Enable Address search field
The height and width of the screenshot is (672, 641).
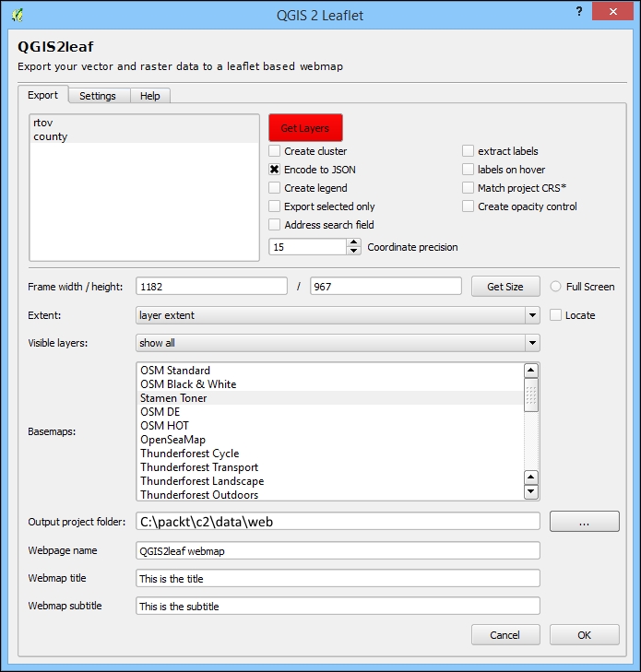pyautogui.click(x=275, y=225)
